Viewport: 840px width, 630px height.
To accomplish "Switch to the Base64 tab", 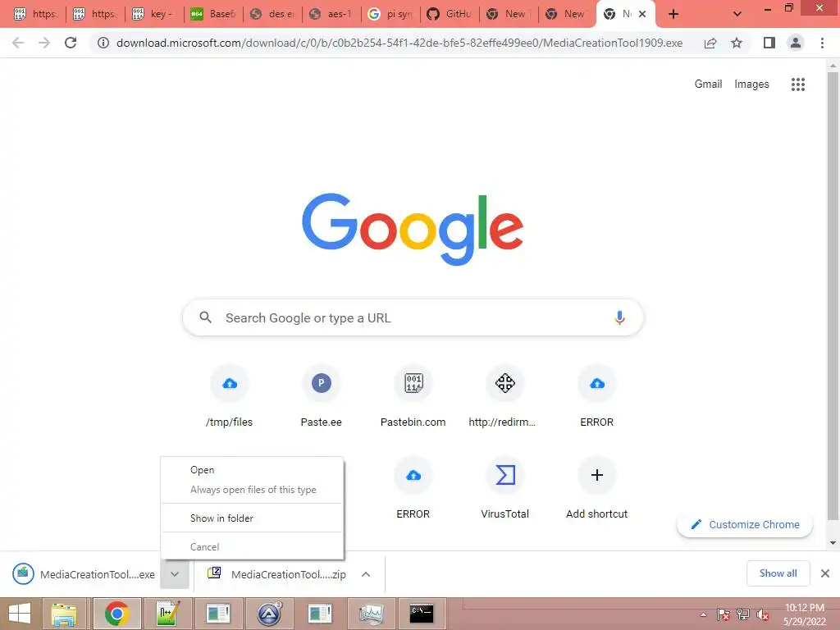I will pyautogui.click(x=212, y=14).
